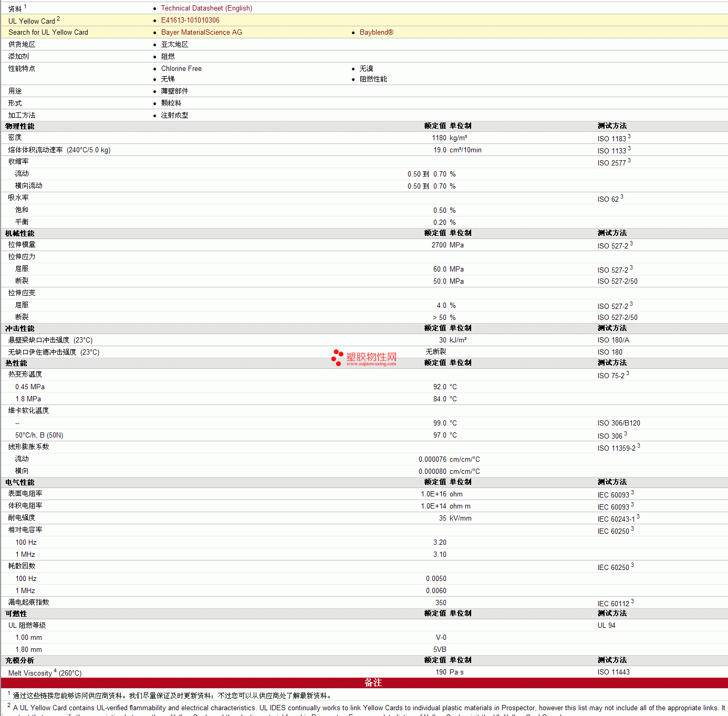Viewport: 728px width, 716px height.
Task: Follow the Bayer MaterialScience AG link
Action: (x=202, y=33)
